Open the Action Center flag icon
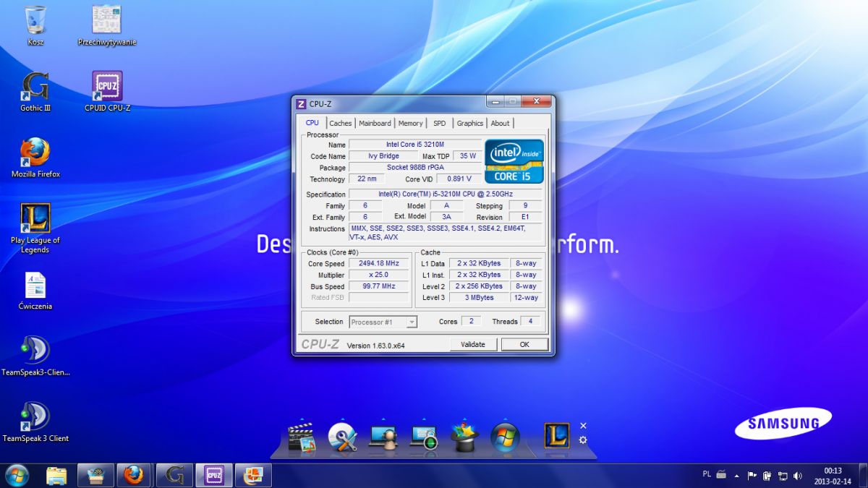The height and width of the screenshot is (488, 868). pyautogui.click(x=752, y=476)
